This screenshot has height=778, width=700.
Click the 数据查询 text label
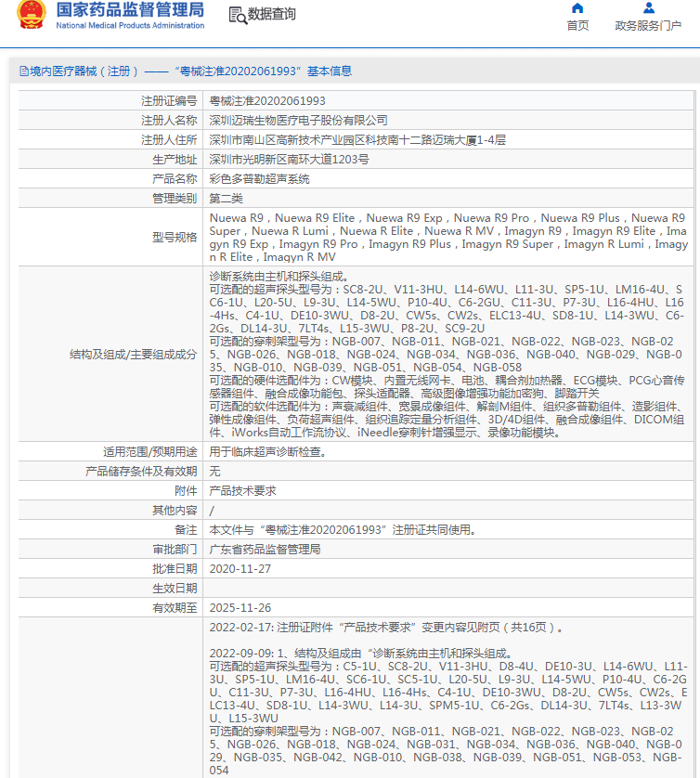(x=271, y=14)
